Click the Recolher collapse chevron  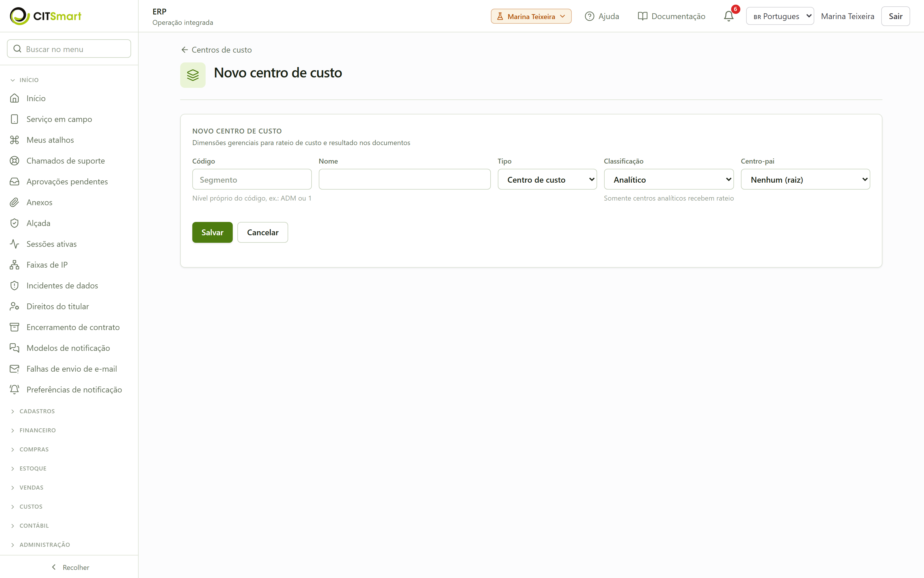(x=54, y=567)
